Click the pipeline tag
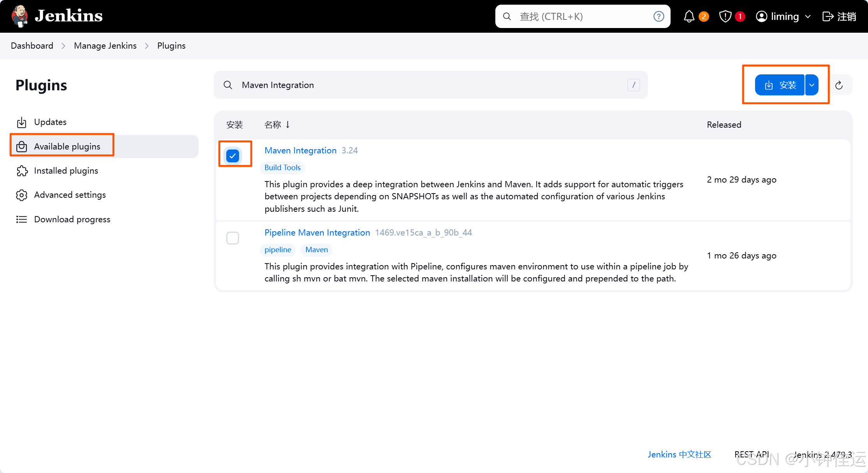The height and width of the screenshot is (473, 868). click(278, 250)
